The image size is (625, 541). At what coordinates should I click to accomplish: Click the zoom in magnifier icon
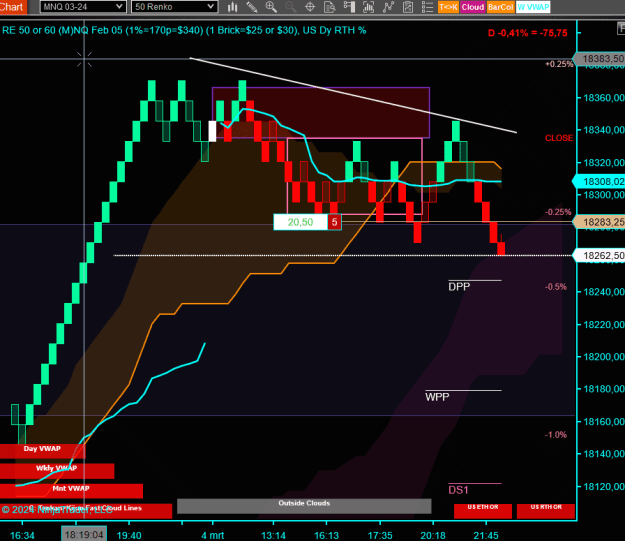(x=271, y=7)
